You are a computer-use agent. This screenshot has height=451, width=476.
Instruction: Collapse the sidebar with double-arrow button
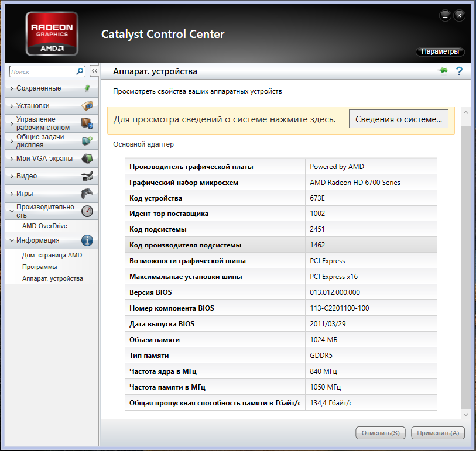[x=94, y=71]
